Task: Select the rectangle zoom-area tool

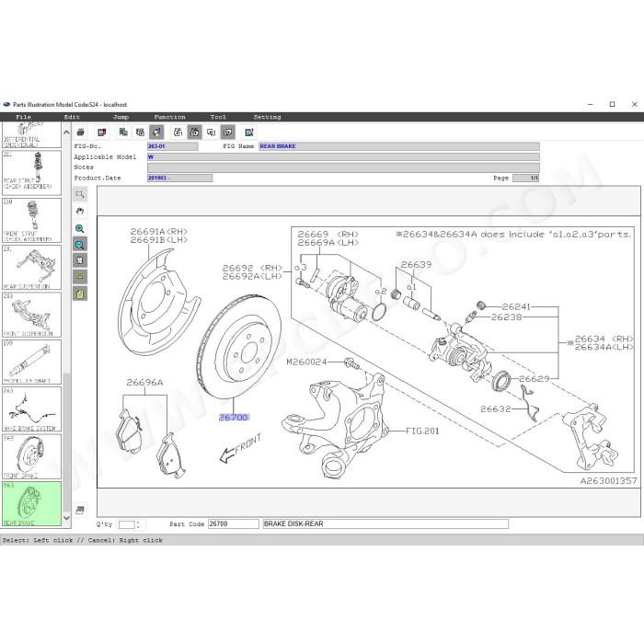Action: click(x=80, y=195)
